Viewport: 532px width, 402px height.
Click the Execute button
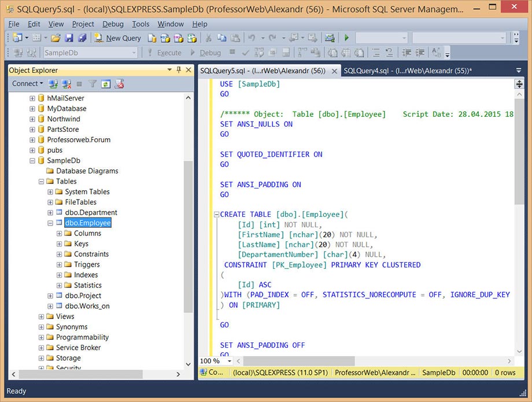tap(165, 53)
